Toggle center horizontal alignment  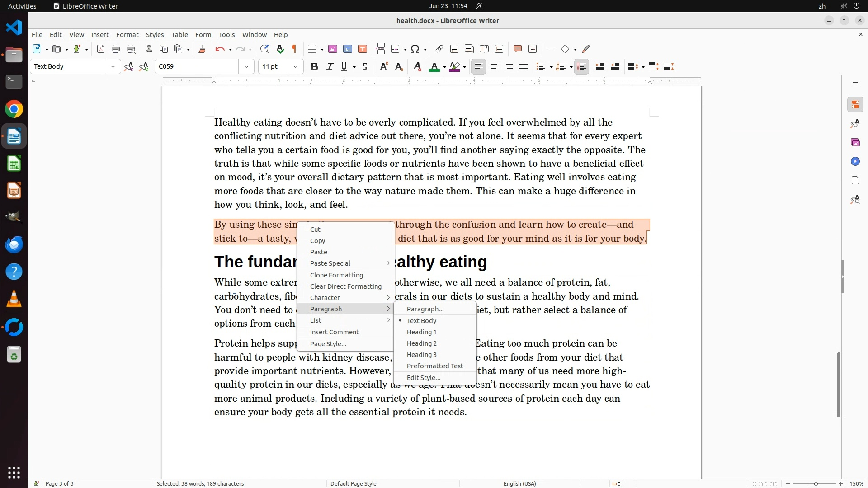494,66
